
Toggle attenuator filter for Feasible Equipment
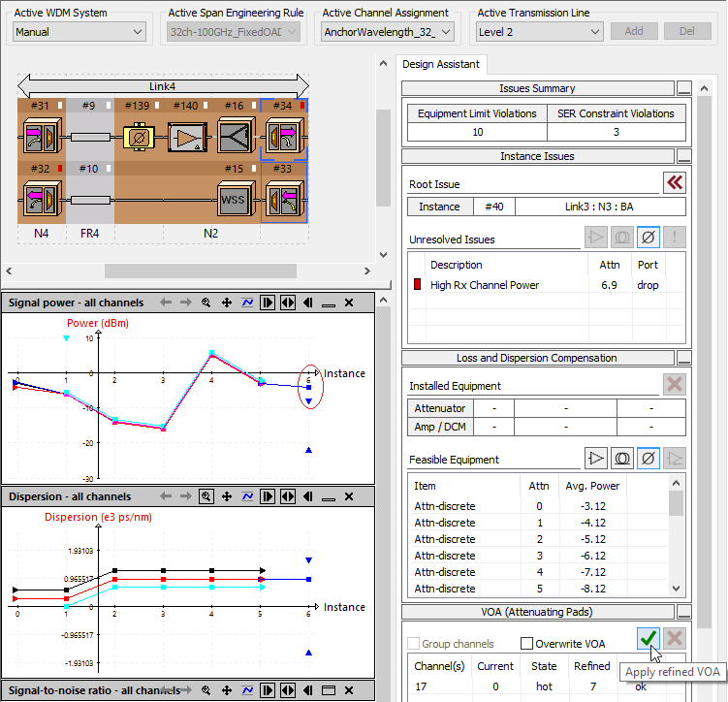[x=649, y=459]
